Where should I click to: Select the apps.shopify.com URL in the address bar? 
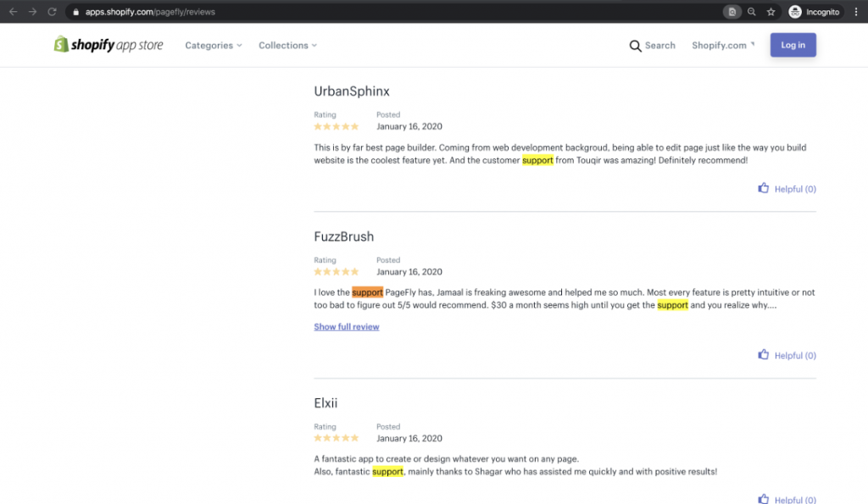pyautogui.click(x=150, y=12)
